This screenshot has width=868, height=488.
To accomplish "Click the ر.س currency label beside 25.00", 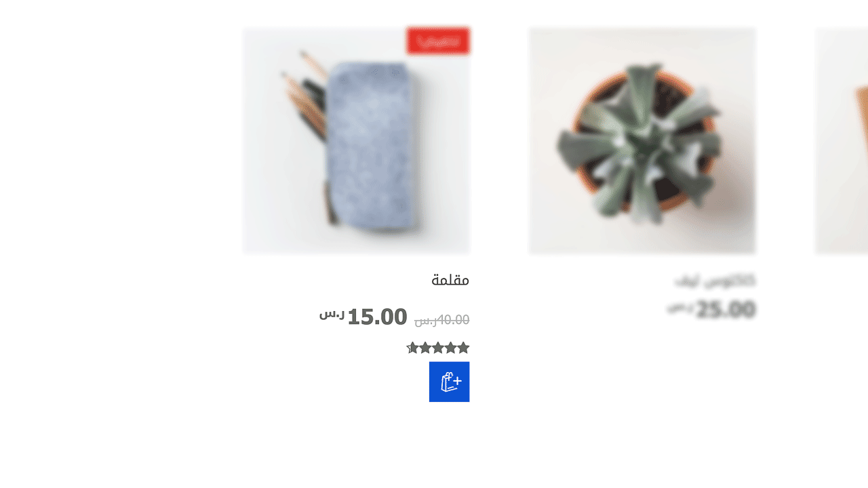I will click(680, 307).
